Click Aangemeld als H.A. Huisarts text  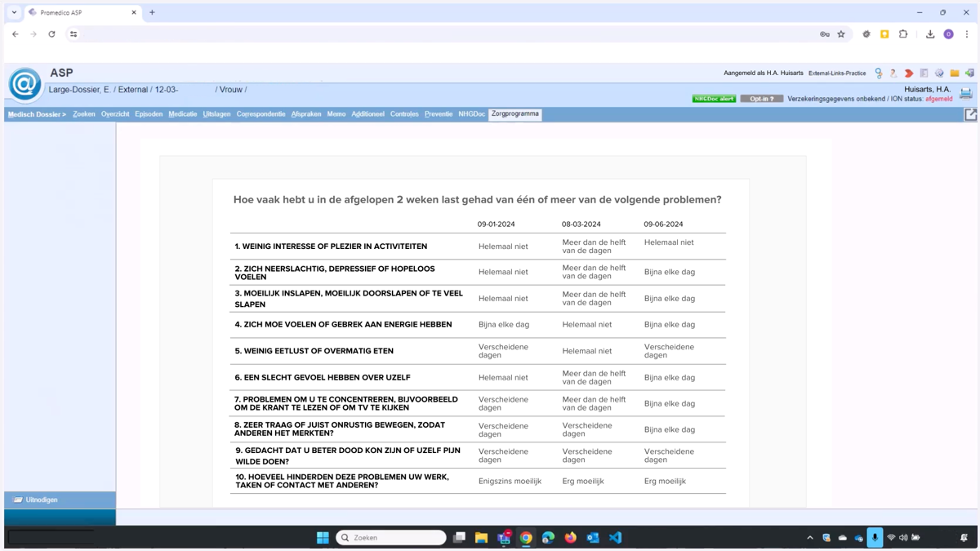click(x=764, y=73)
